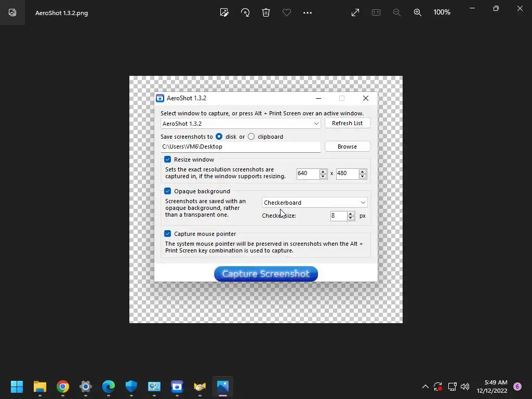The width and height of the screenshot is (532, 399).
Task: Click the volume speaker icon in tray
Action: [x=465, y=387]
